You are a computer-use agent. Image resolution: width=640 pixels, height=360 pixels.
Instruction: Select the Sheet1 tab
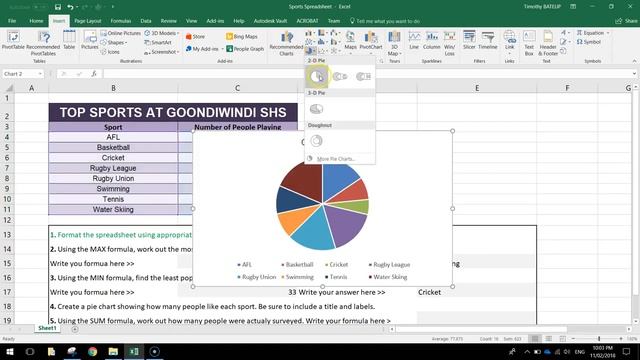coord(47,328)
